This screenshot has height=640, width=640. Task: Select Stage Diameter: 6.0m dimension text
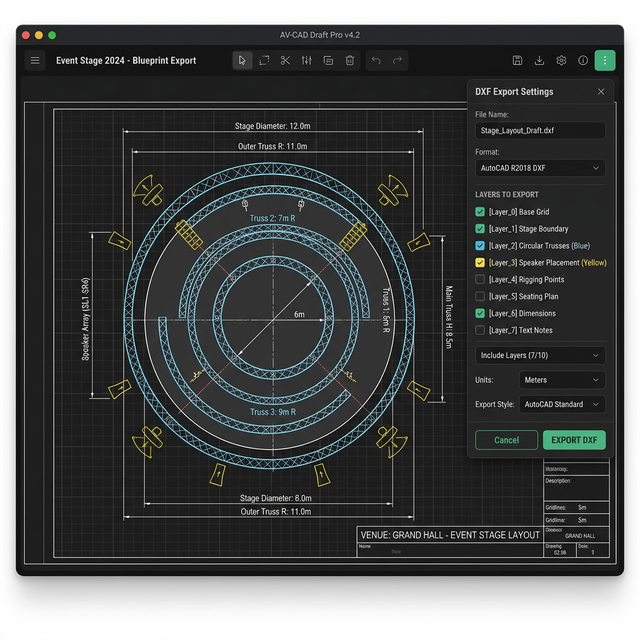pos(276,498)
